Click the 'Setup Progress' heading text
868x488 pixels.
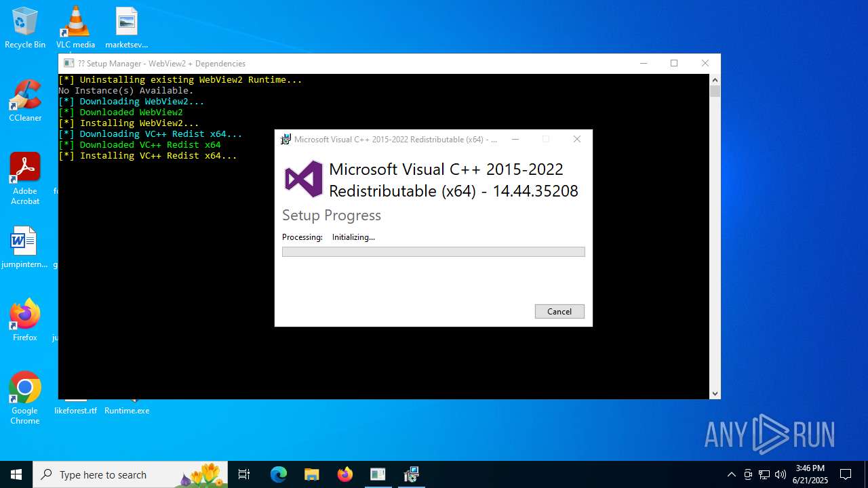pyautogui.click(x=332, y=215)
